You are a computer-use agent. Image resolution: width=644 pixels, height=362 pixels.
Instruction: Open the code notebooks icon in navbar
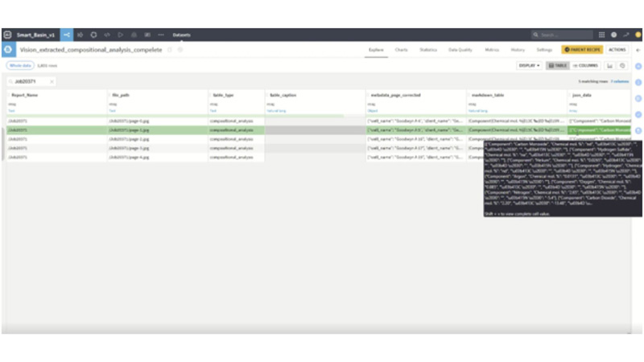pyautogui.click(x=107, y=35)
